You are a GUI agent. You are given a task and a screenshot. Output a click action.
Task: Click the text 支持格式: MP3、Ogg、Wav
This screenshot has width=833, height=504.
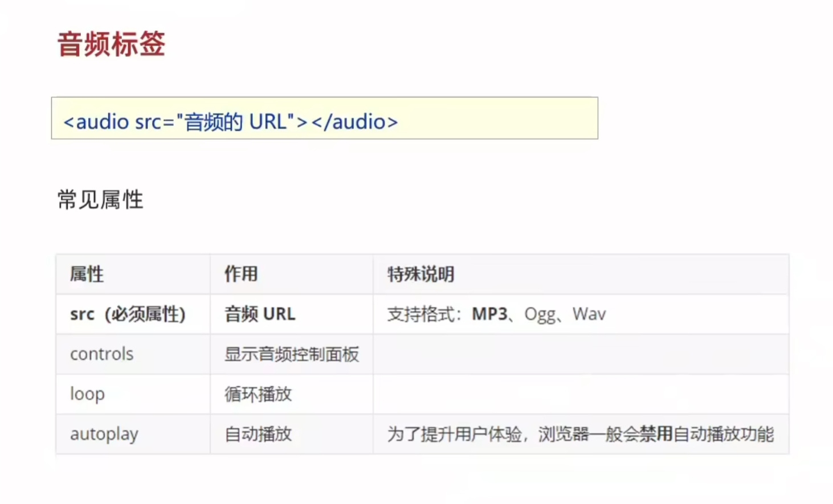click(496, 314)
